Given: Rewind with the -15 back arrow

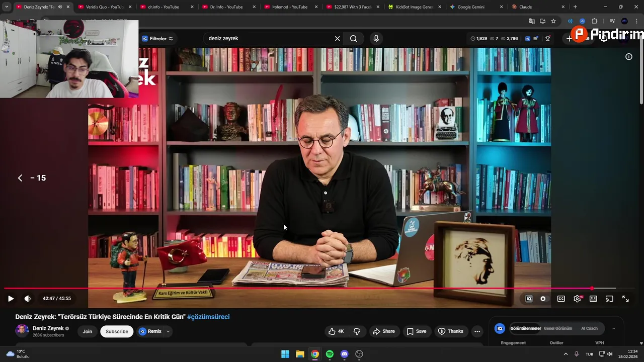Looking at the screenshot, I should 20,178.
